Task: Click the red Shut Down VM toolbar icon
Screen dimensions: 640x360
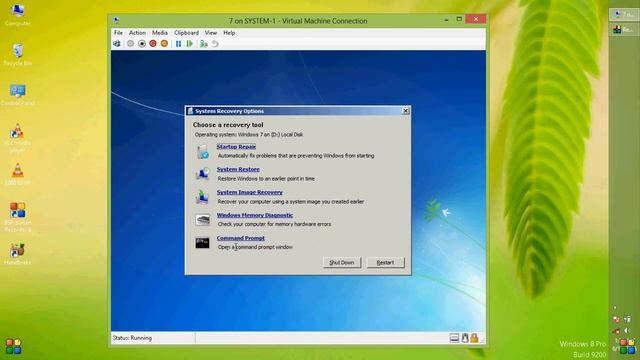Action: click(x=153, y=43)
